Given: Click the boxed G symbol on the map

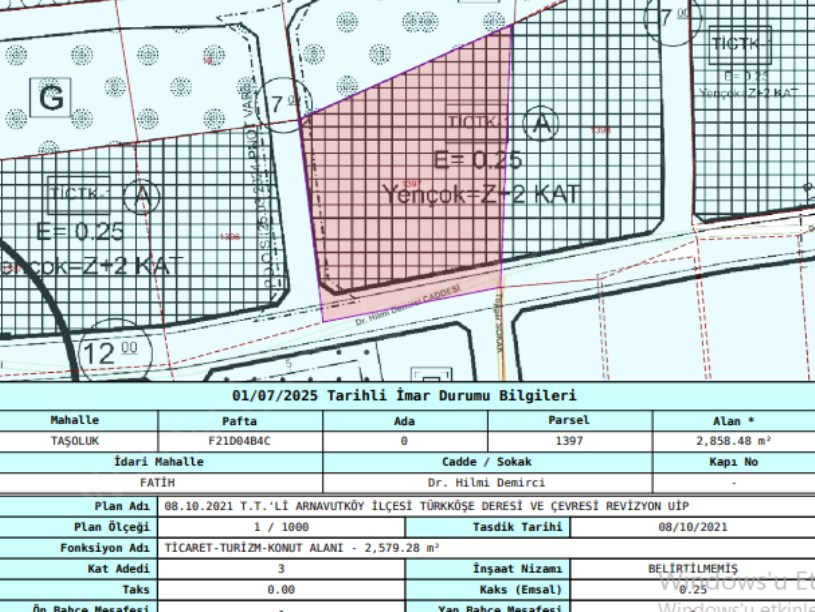Looking at the screenshot, I should [x=52, y=96].
